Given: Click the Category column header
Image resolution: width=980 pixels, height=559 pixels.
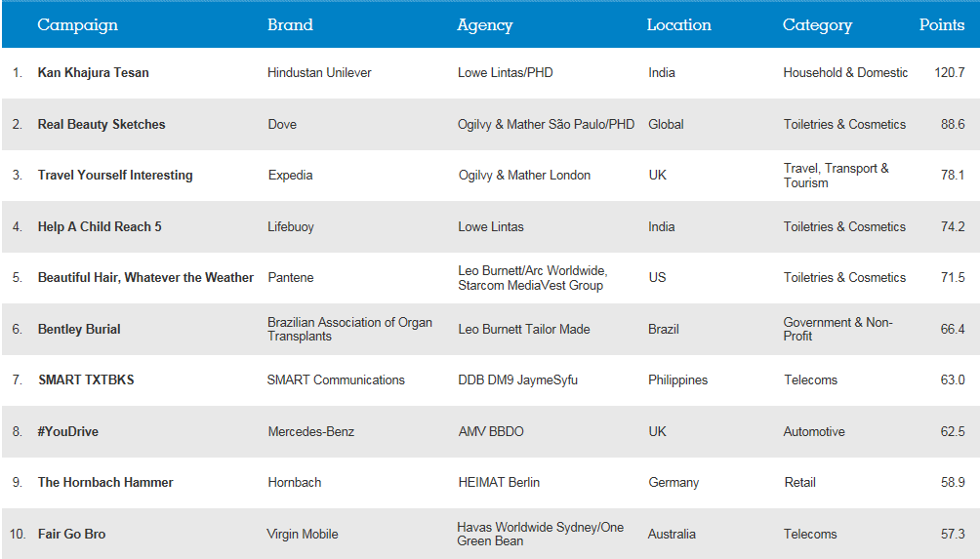Looking at the screenshot, I should pyautogui.click(x=817, y=25).
